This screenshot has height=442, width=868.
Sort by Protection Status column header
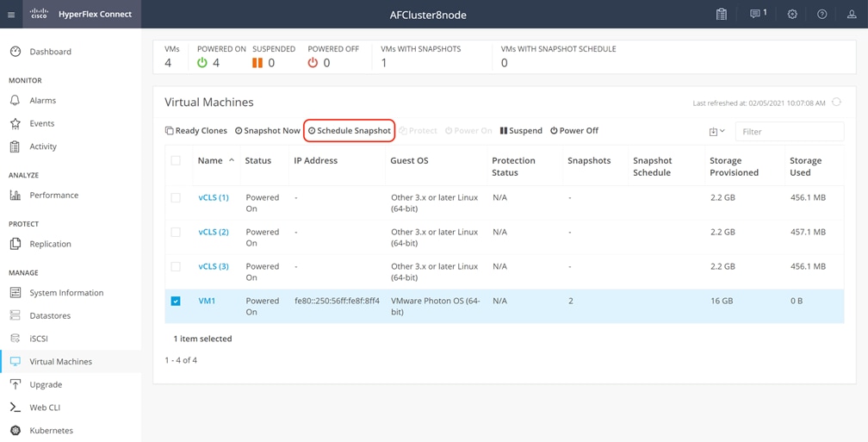[x=513, y=166]
